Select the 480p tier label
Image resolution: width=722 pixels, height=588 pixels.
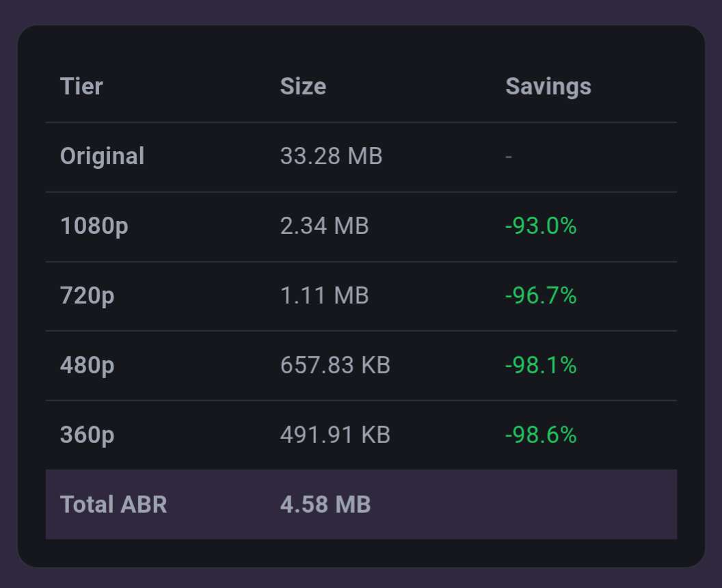87,366
